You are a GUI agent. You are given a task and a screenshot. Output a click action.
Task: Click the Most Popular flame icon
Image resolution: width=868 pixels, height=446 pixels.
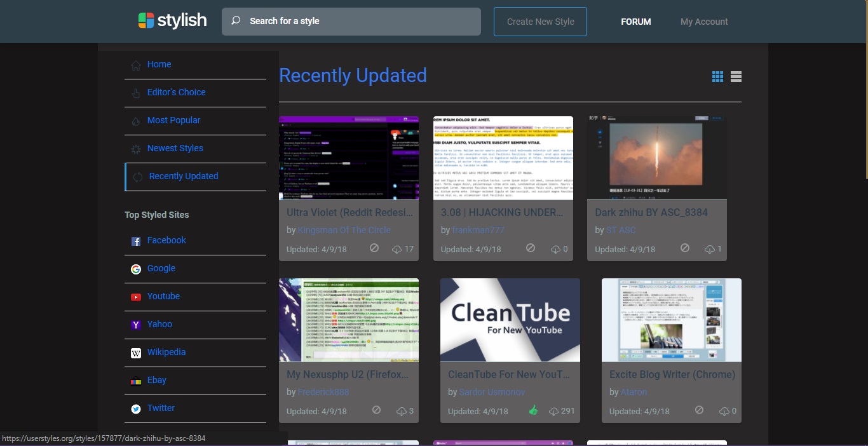point(136,121)
